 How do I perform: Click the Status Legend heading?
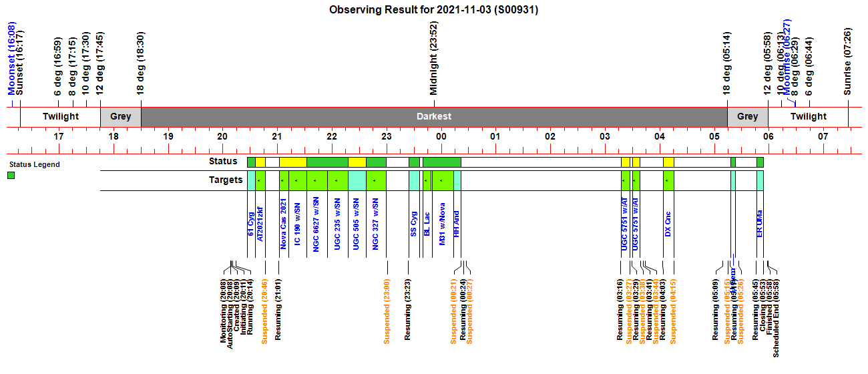34,164
